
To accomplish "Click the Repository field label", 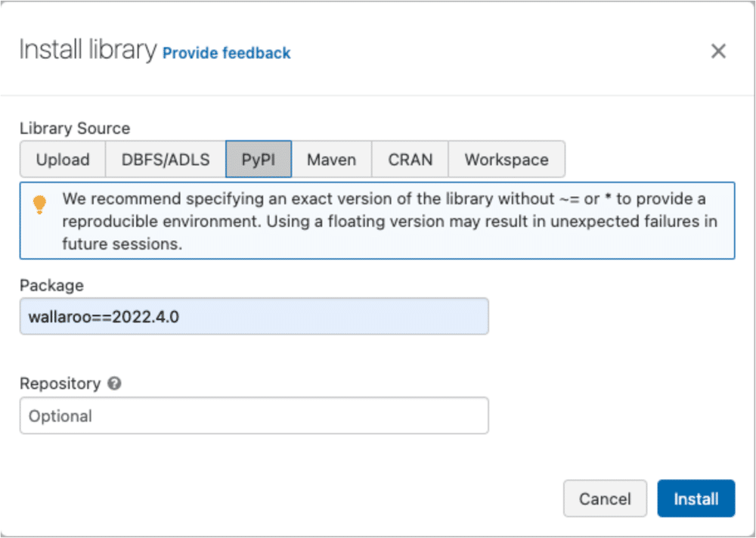I will click(62, 384).
